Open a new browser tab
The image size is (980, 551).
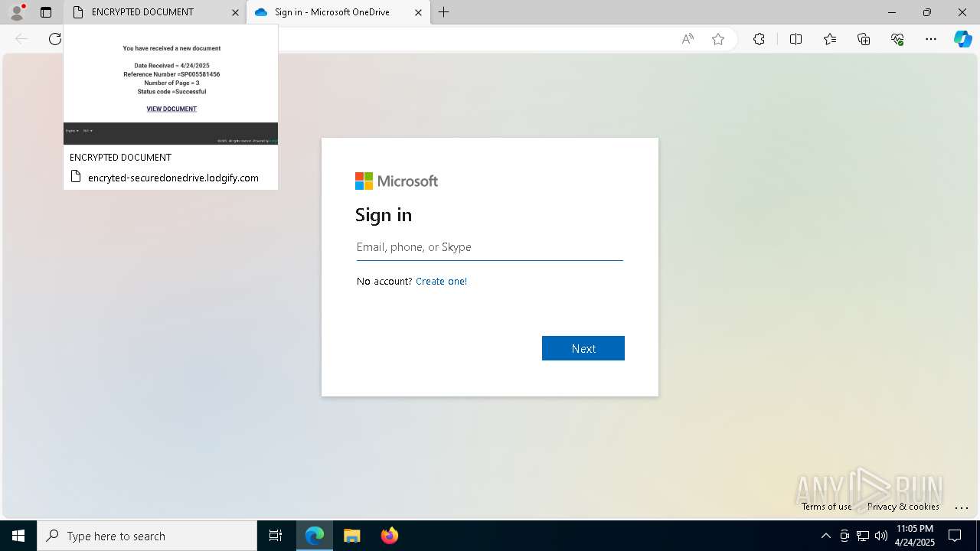[444, 12]
